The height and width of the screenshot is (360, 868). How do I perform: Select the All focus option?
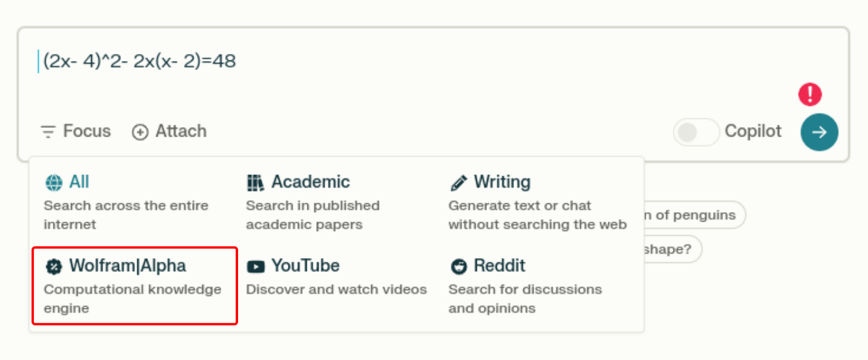click(79, 182)
